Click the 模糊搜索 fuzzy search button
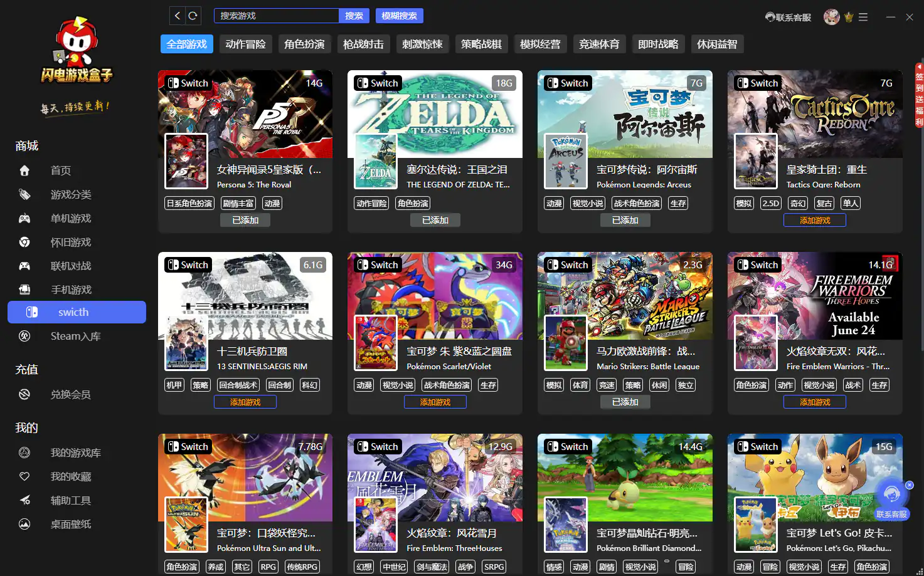This screenshot has height=576, width=924. pyautogui.click(x=400, y=16)
